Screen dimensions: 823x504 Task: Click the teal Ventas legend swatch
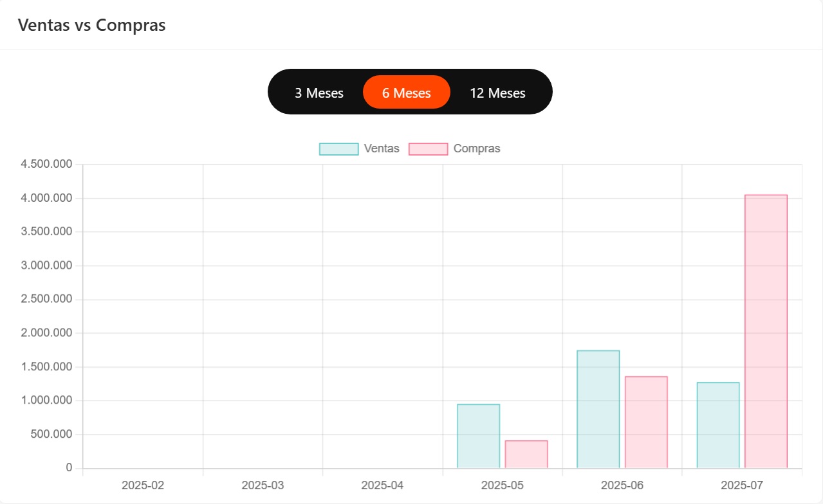pyautogui.click(x=338, y=149)
